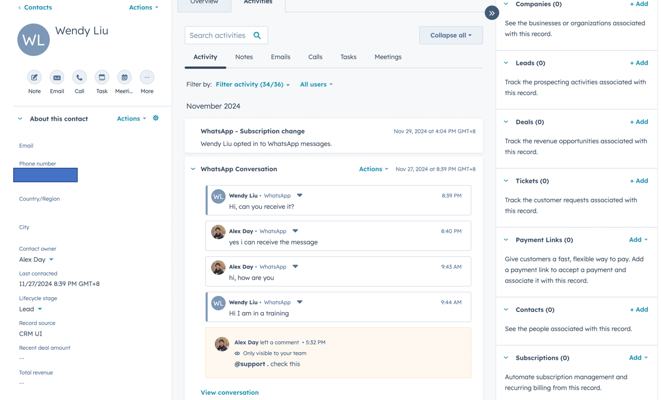Click the Email field in About this contact

click(x=26, y=145)
